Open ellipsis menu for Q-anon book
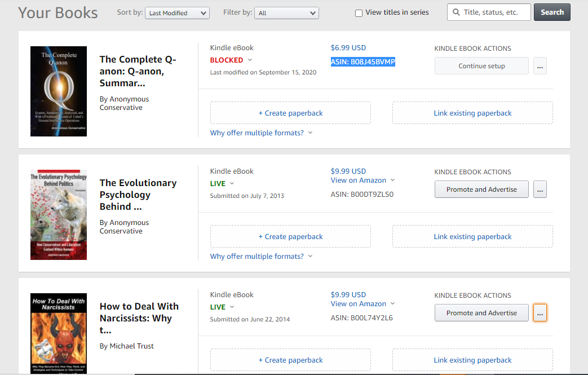Screen dimensions: 588x375 (x=540, y=66)
